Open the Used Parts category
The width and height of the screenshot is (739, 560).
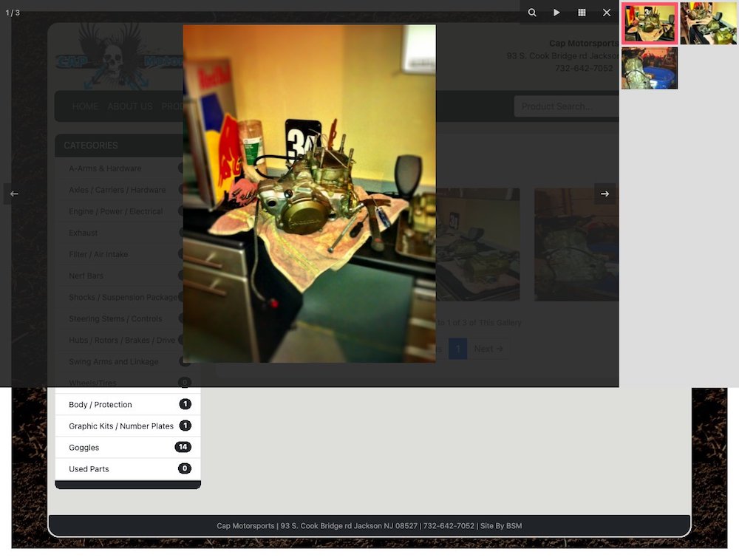(x=128, y=468)
